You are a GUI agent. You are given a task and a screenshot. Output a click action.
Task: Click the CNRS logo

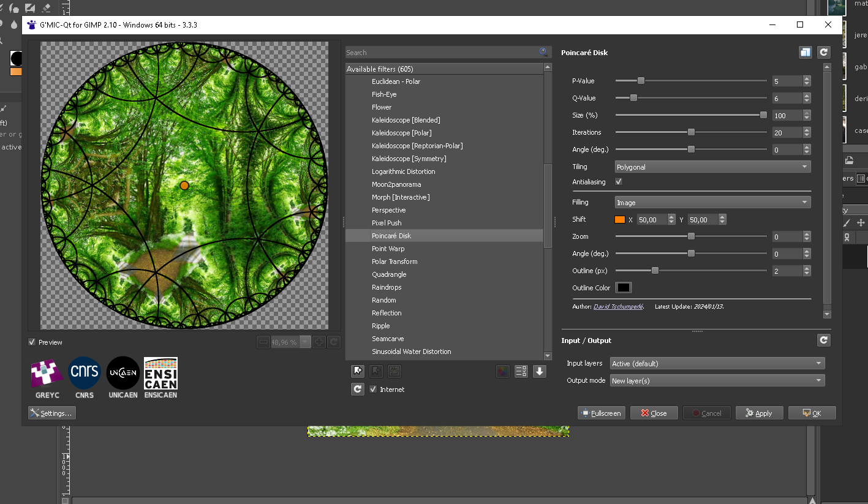(x=85, y=377)
